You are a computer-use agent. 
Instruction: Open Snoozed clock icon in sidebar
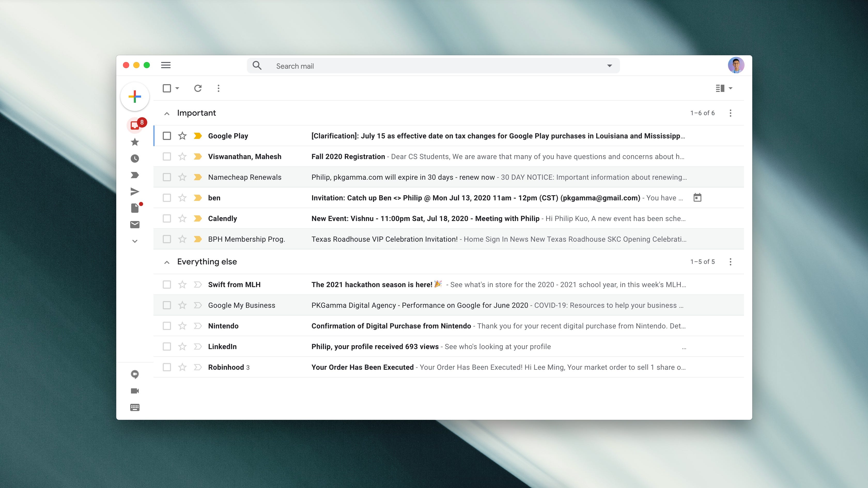point(135,159)
